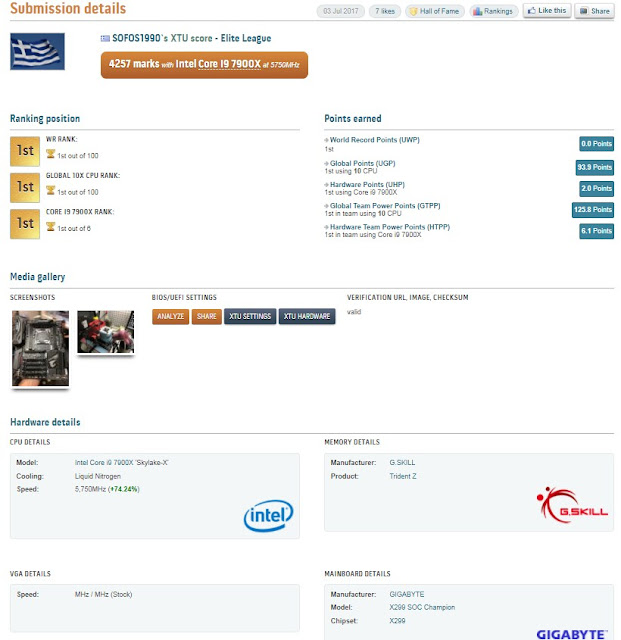Click the 'MHz / MHz (Stock)' VGA speed
The width and height of the screenshot is (621, 640).
103,594
